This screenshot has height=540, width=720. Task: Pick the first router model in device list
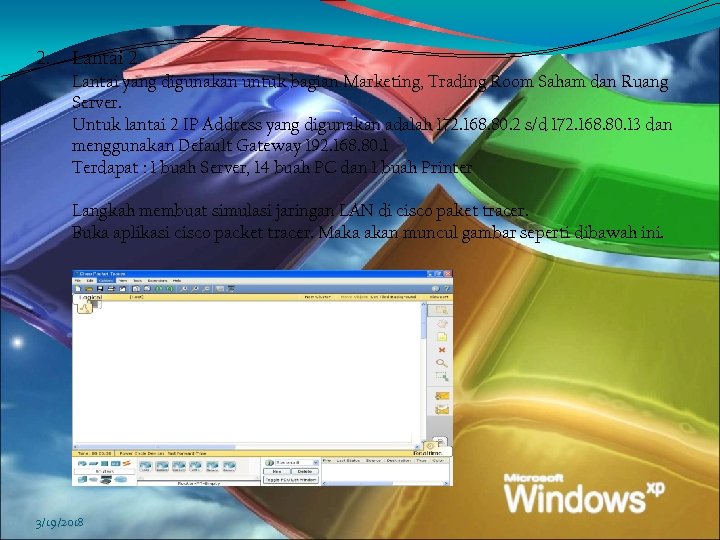[146, 467]
